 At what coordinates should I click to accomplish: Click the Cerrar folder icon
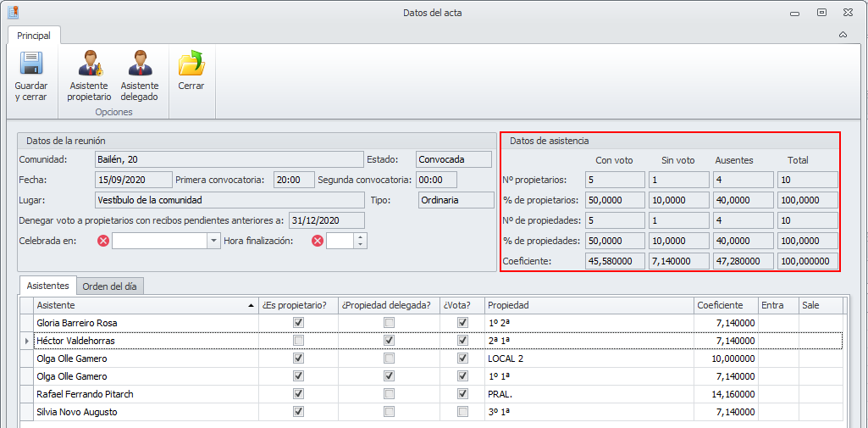coord(191,65)
